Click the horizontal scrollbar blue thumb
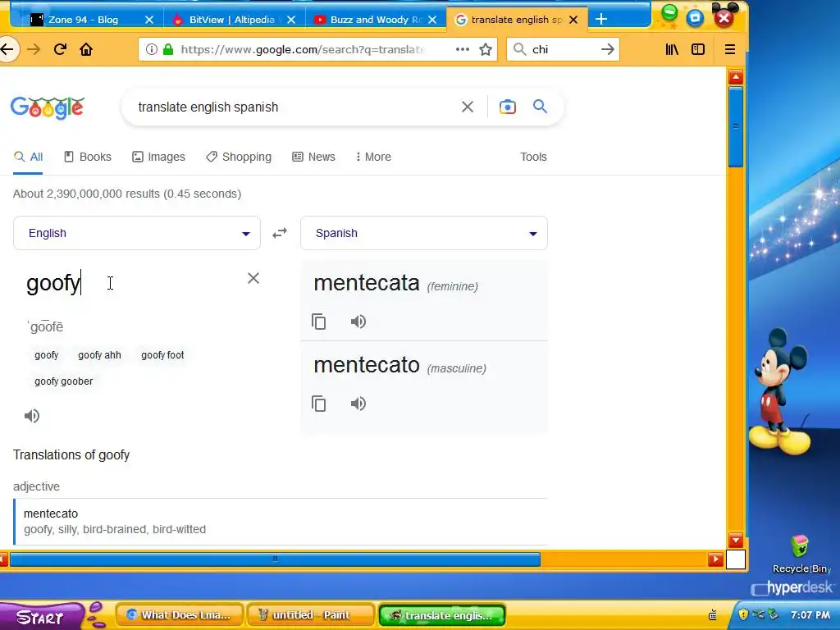The height and width of the screenshot is (630, 840). click(x=275, y=559)
